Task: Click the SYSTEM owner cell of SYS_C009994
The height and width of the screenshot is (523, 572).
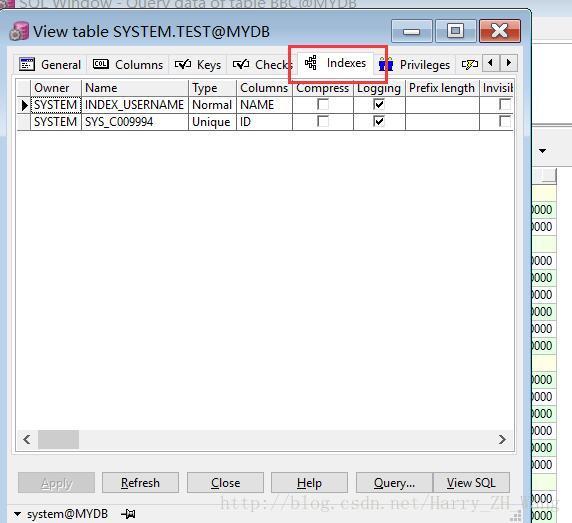Action: (56, 122)
